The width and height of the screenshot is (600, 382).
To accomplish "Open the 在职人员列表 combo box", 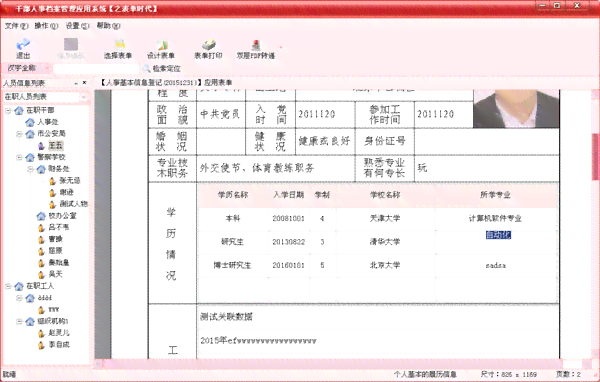I will (x=46, y=97).
